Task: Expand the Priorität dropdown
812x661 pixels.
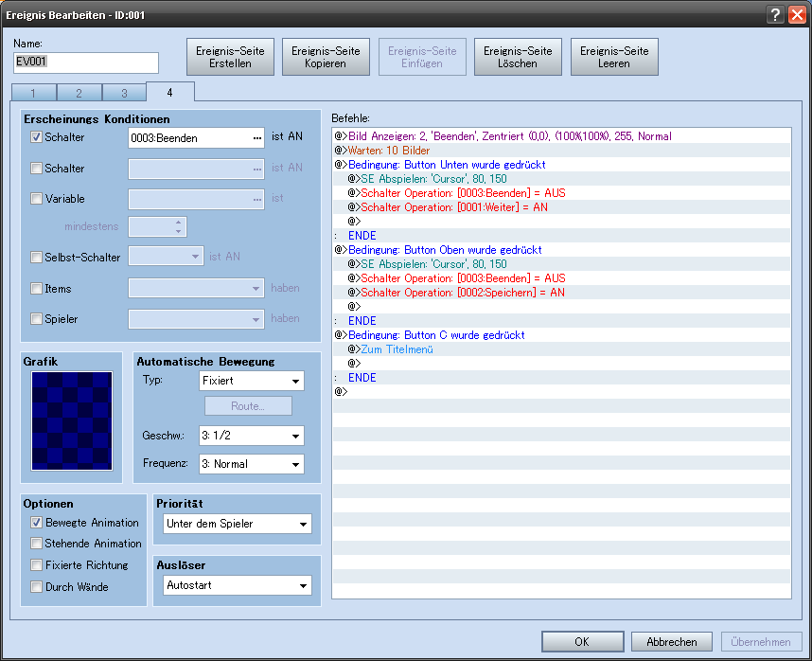Action: (236, 524)
